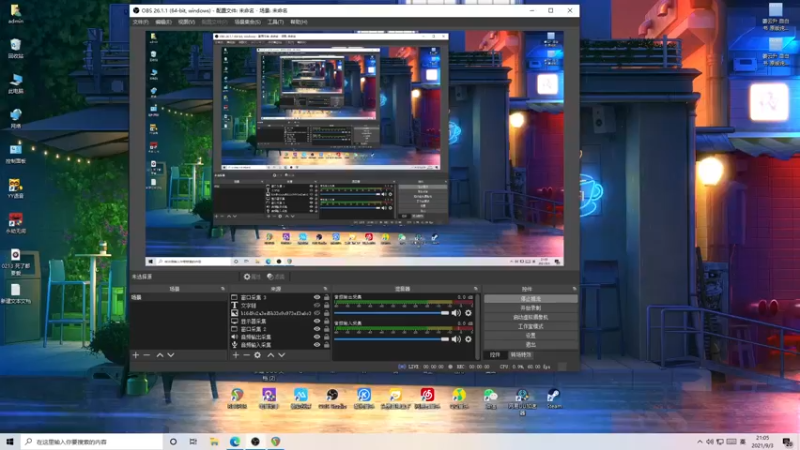Image resolution: width=800 pixels, height=450 pixels.
Task: Open the 视图(V) menu
Action: coord(186,22)
